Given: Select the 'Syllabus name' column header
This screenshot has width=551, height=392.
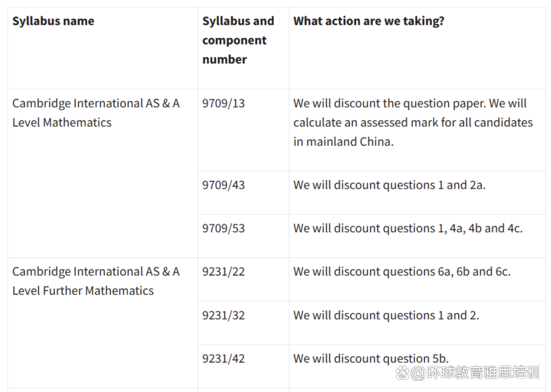Looking at the screenshot, I should (54, 21).
